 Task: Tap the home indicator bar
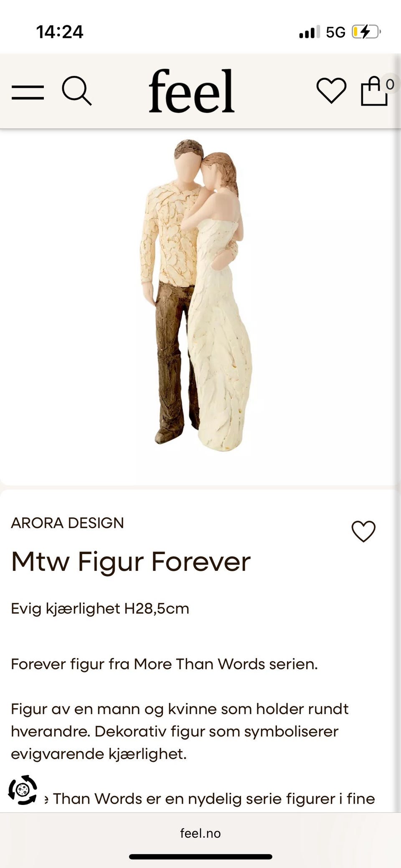(200, 857)
